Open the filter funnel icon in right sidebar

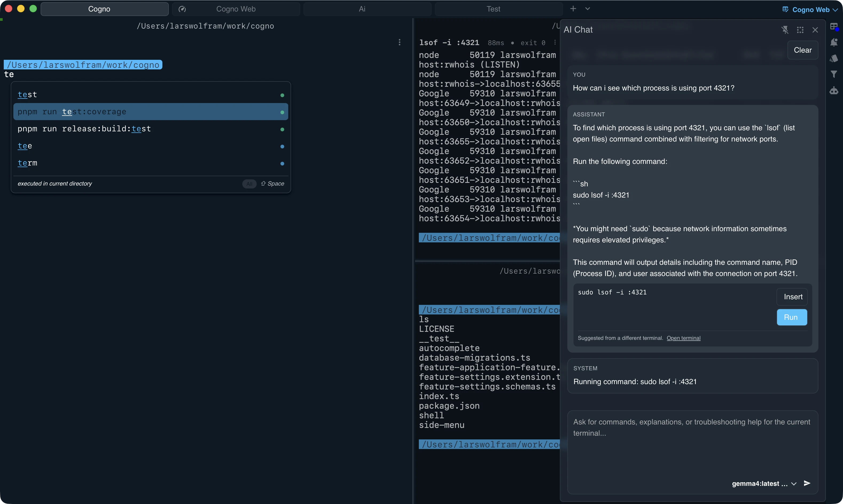coord(834,74)
